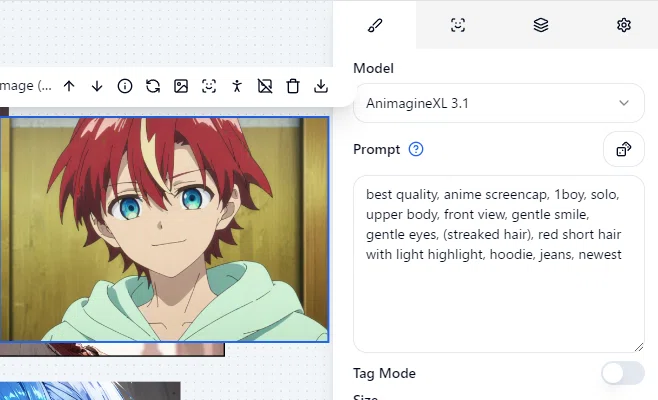Screen dimensions: 658x400
Task: Move image down with the down arrow
Action: 97,86
